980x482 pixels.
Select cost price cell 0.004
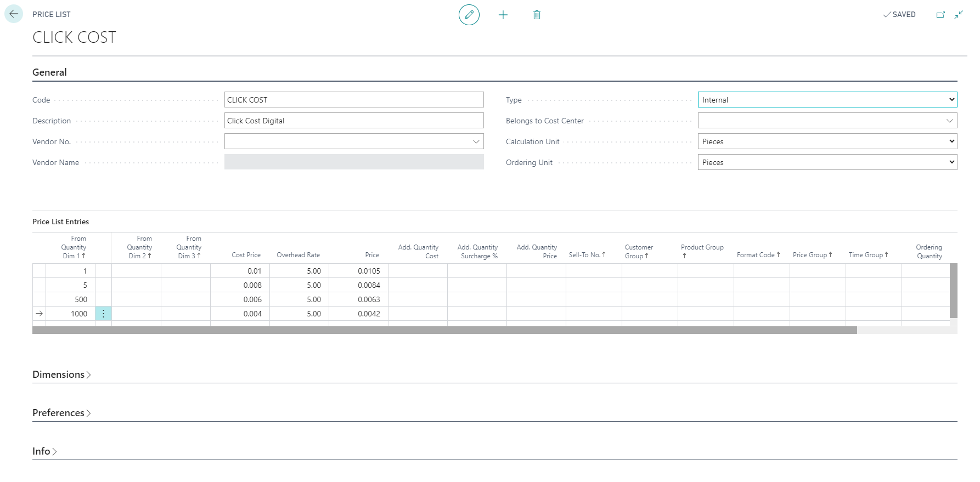click(x=240, y=314)
